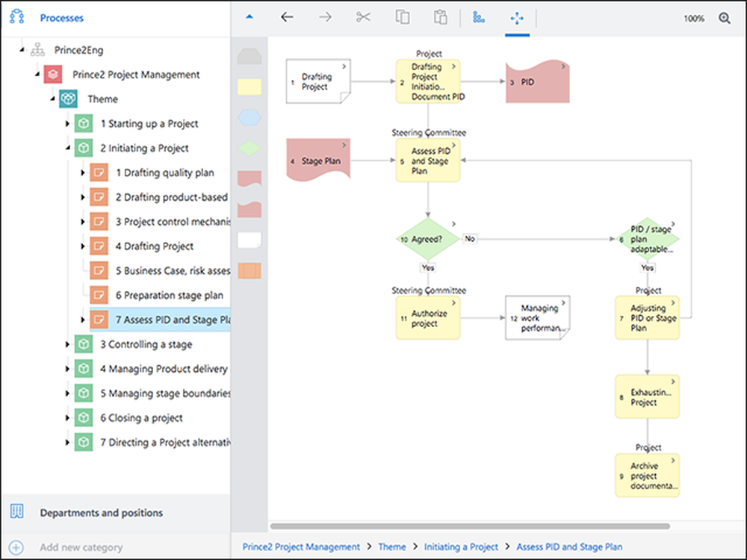
Task: Select Archive project documentation box
Action: click(647, 475)
